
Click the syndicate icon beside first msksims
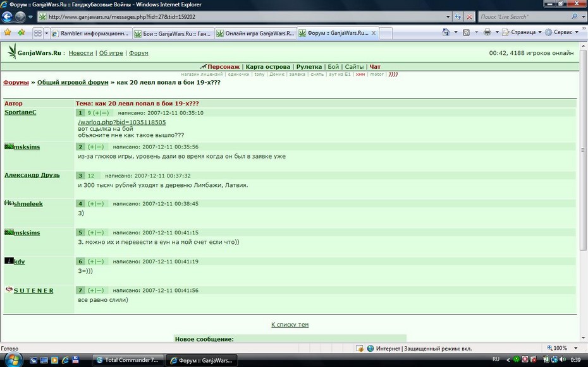(9, 147)
